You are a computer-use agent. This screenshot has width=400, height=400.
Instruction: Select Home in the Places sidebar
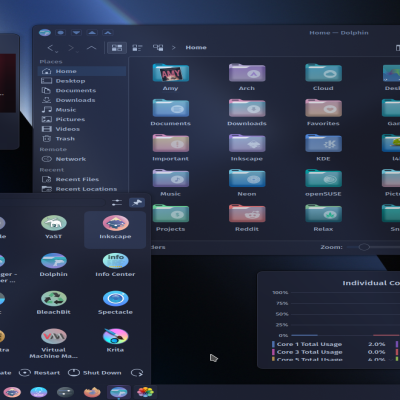click(82, 71)
